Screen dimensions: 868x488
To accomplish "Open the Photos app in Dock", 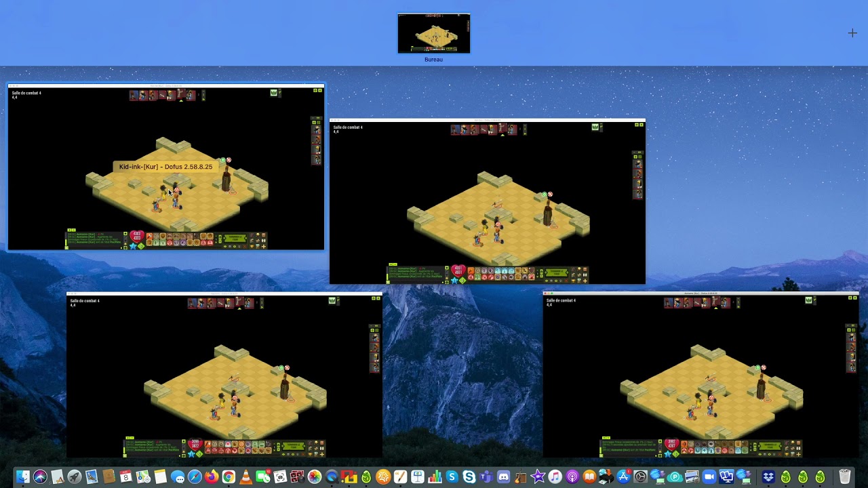I will coord(315,477).
